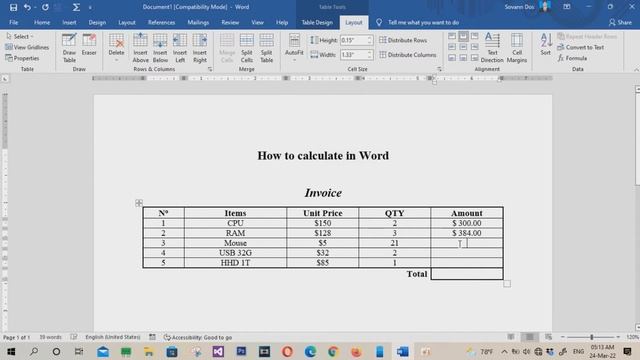
Task: Select Align Center Left alignment
Action: [452, 47]
